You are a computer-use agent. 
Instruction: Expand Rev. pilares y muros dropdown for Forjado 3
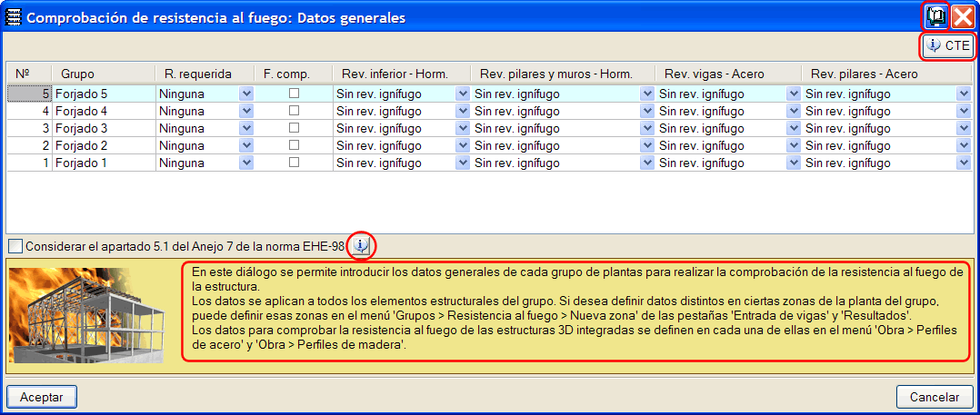pyautogui.click(x=646, y=129)
